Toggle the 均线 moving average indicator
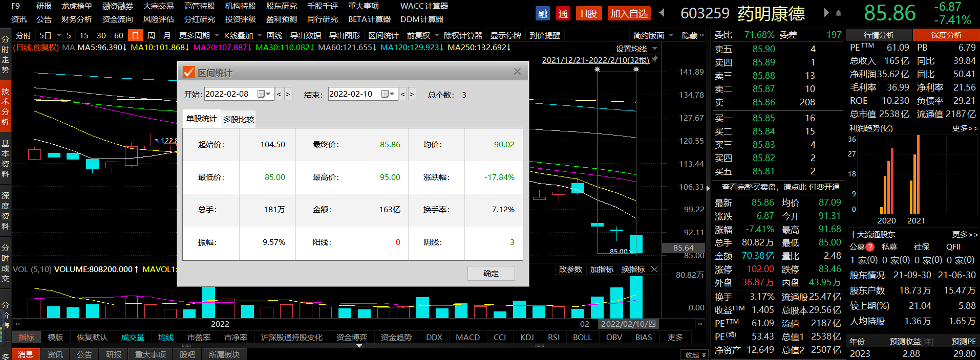This screenshot has height=360, width=980. coord(166,337)
